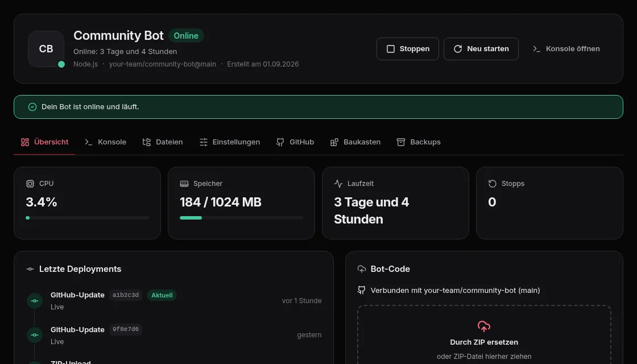Click the Stopps value 0
Screen dimensions: 637x364
pyautogui.click(x=492, y=202)
